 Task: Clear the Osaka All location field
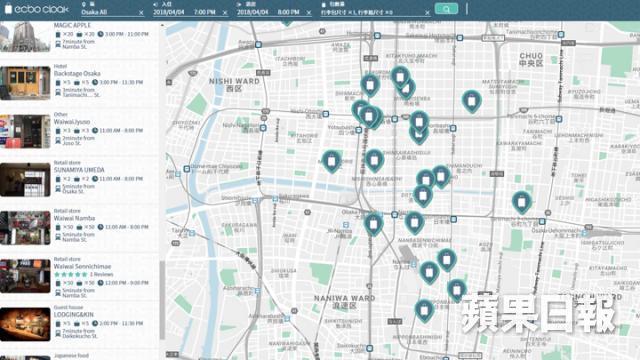[x=141, y=13]
